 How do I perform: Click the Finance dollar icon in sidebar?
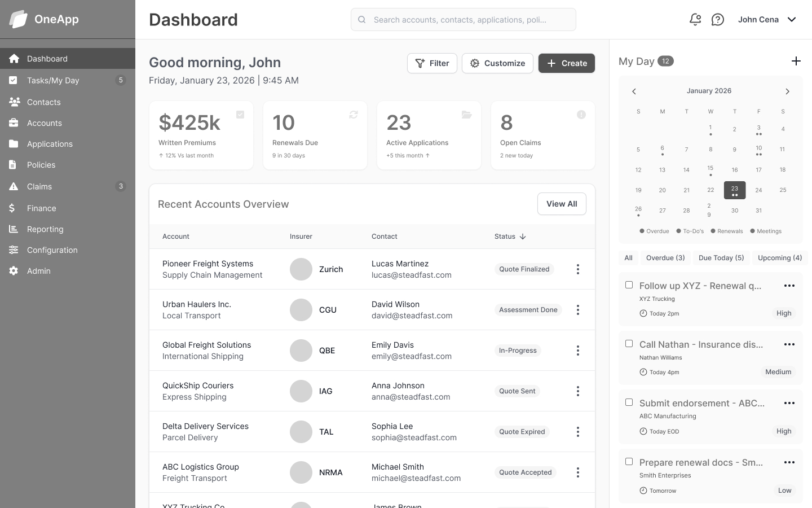click(12, 208)
